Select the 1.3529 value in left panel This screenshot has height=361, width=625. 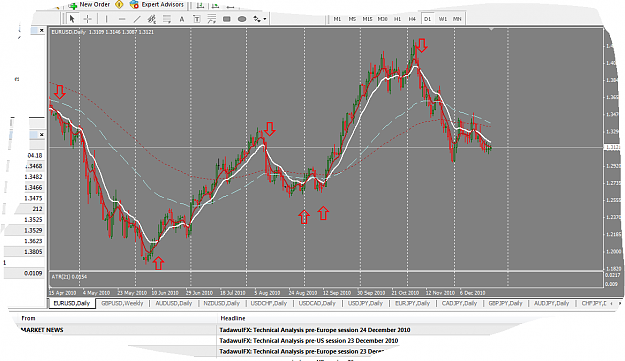point(33,231)
